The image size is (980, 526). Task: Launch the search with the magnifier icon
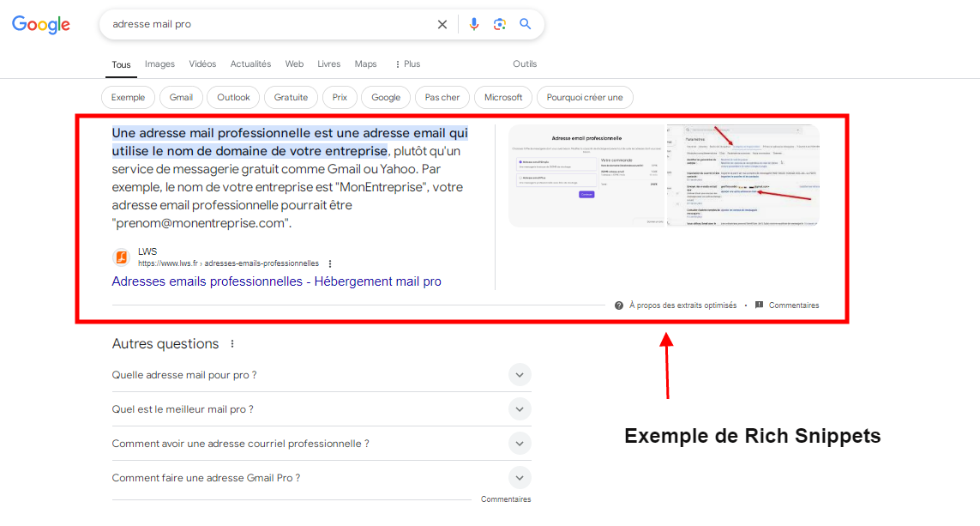pos(526,24)
